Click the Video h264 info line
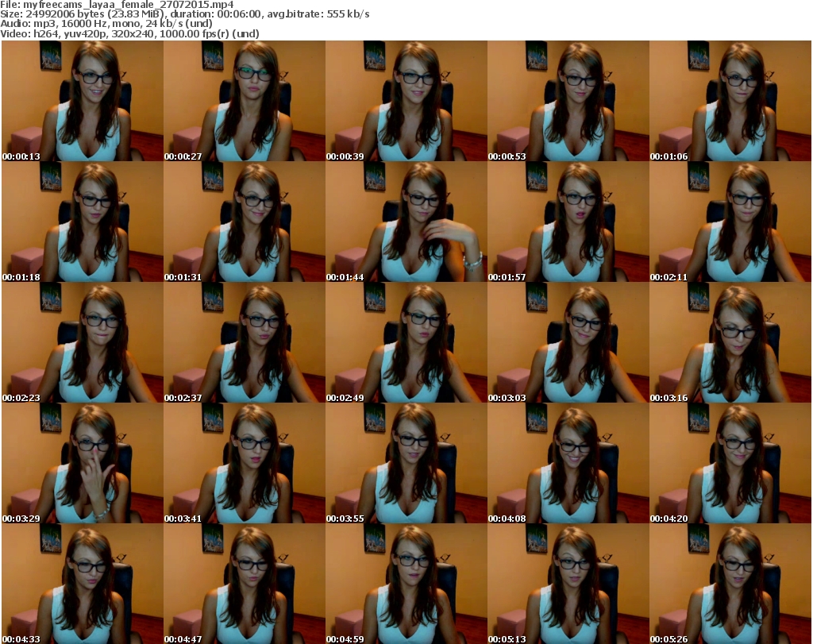This screenshot has height=644, width=813. click(129, 33)
